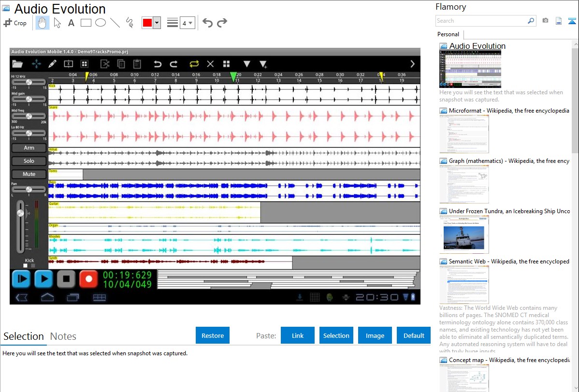
Task: Pick the freehand scribble tool
Action: [130, 23]
